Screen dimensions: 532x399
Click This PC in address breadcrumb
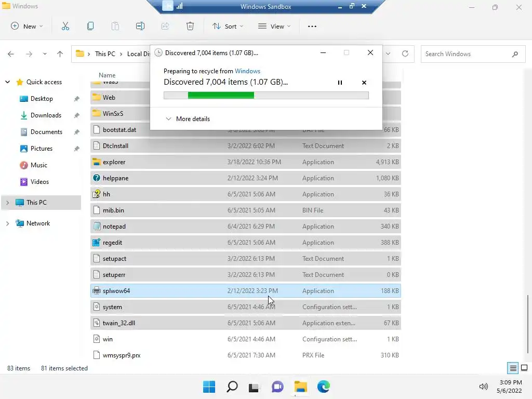pos(105,54)
